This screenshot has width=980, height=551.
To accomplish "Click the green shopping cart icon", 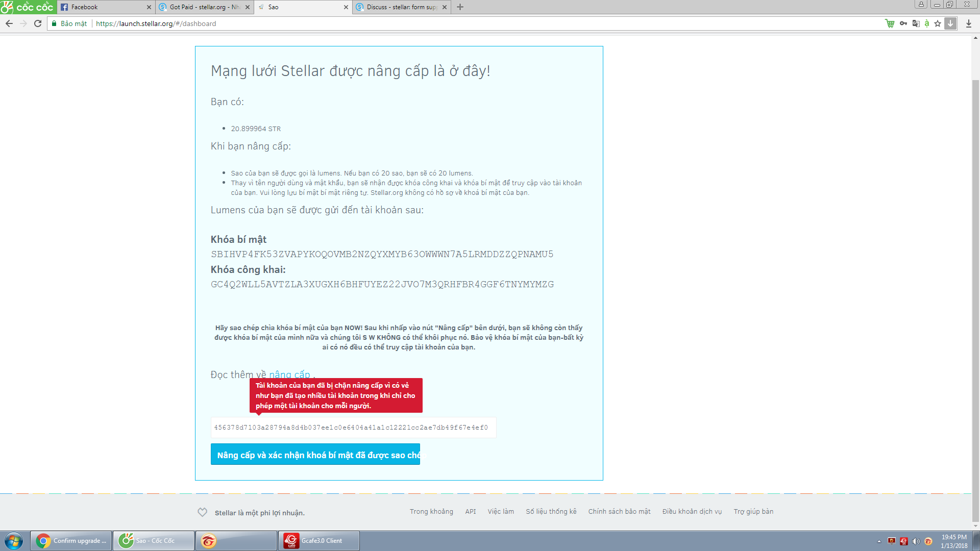I will [890, 23].
